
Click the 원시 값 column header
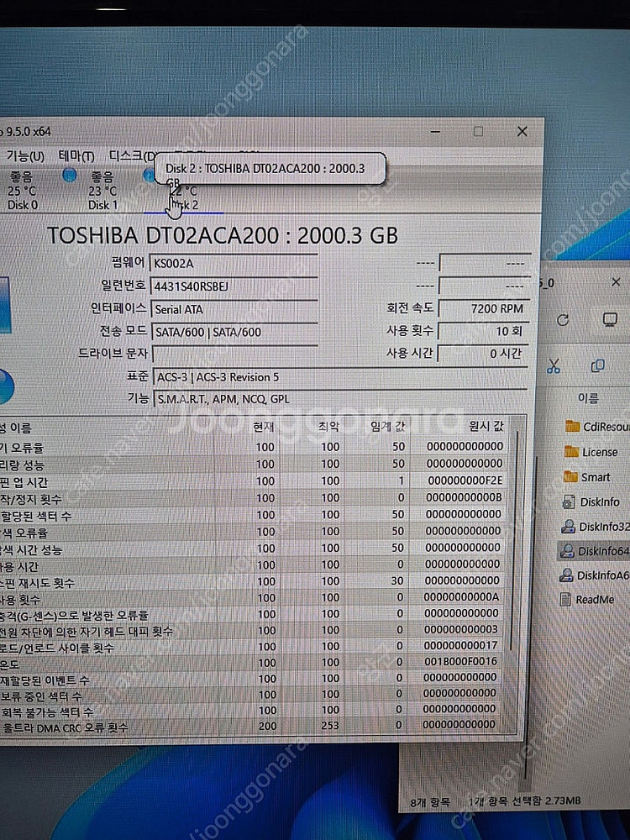point(486,426)
